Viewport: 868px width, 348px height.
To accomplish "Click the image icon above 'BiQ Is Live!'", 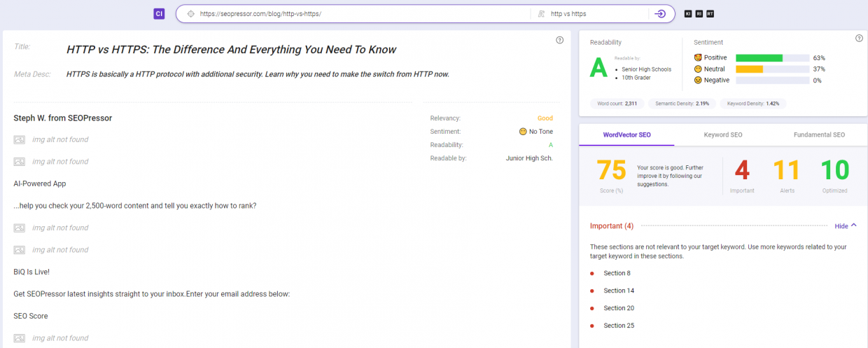I will [x=19, y=250].
